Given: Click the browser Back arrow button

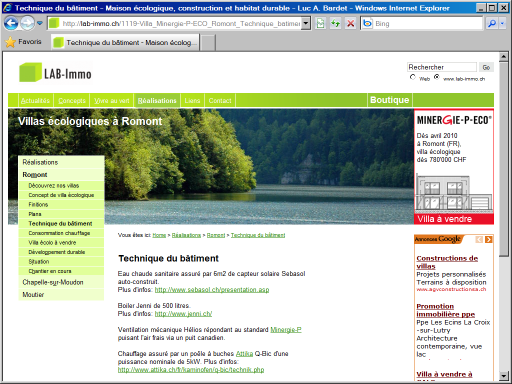Looking at the screenshot, I should coord(11,23).
